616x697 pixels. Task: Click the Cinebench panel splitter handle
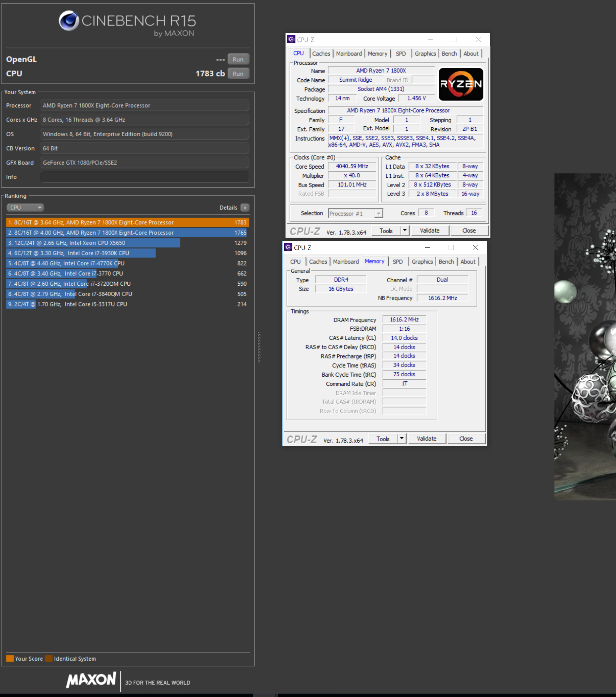[x=259, y=347]
